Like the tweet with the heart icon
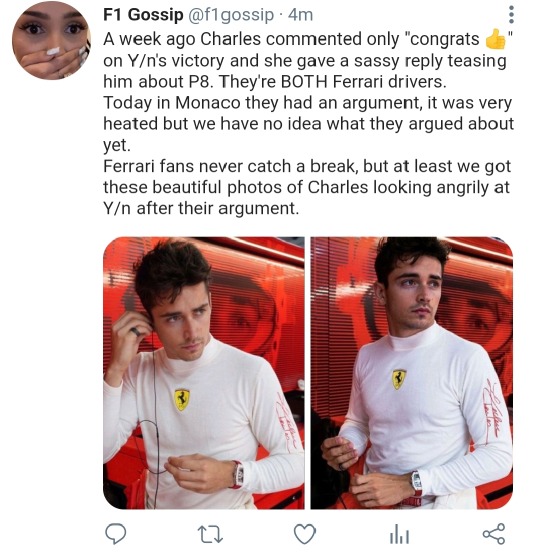 pyautogui.click(x=305, y=534)
